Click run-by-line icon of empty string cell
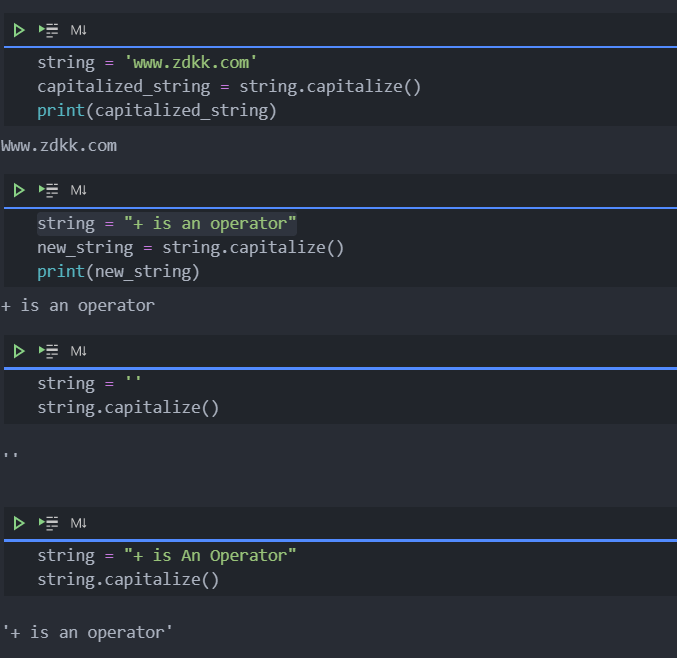 48,351
